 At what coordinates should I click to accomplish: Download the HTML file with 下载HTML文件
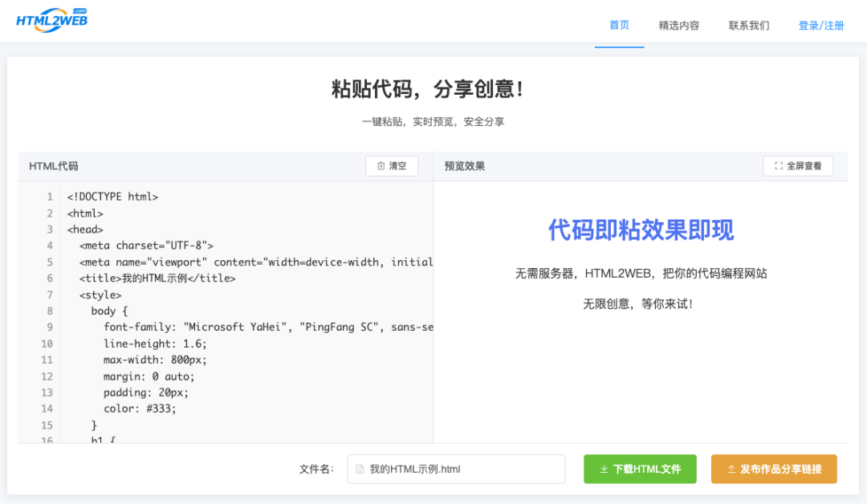click(x=640, y=469)
